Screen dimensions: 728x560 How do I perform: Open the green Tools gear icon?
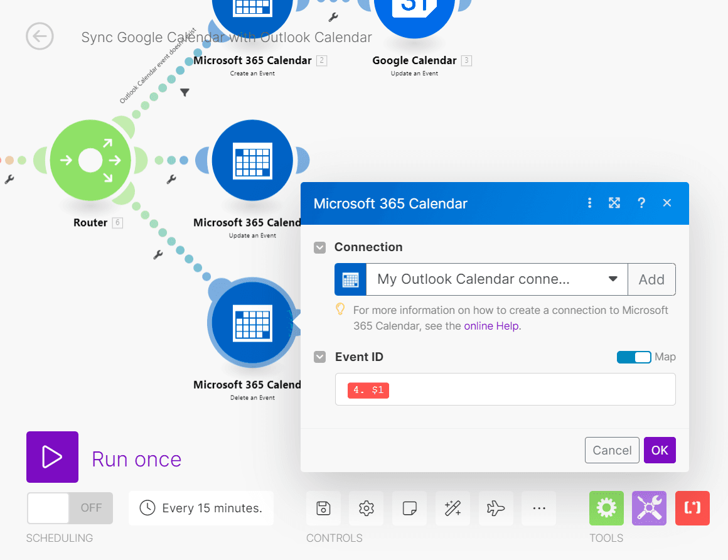click(x=606, y=508)
